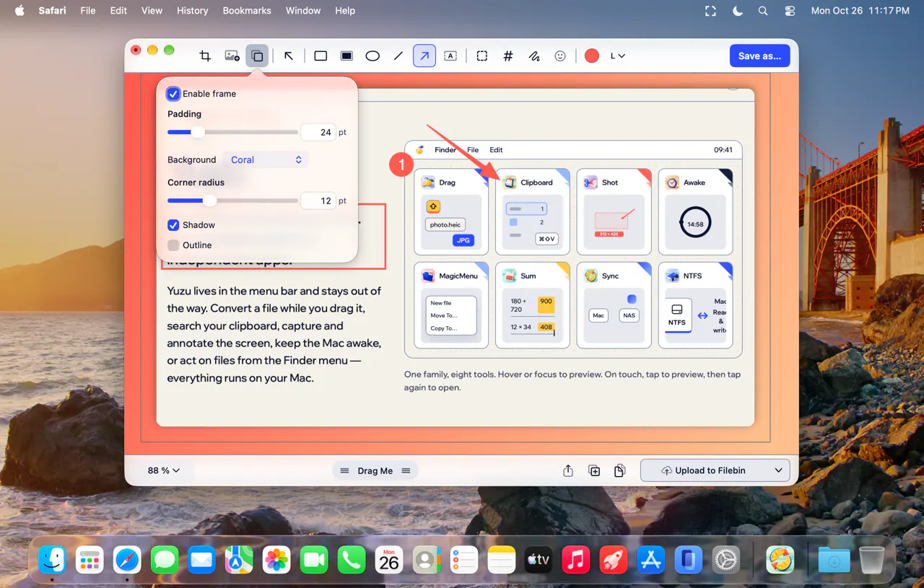
Task: Open the File menu in menu bar
Action: [88, 10]
